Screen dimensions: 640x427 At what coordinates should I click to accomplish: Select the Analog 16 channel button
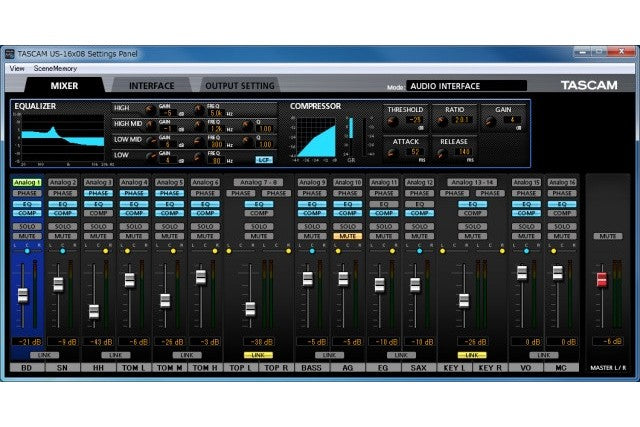tap(562, 182)
